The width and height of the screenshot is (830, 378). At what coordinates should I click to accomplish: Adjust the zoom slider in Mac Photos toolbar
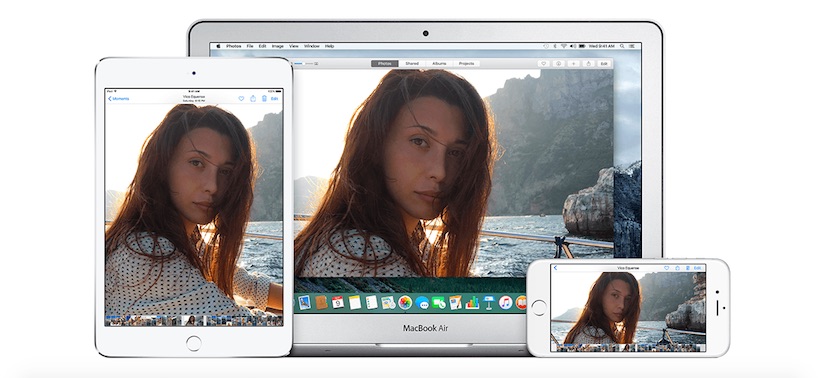click(303, 64)
